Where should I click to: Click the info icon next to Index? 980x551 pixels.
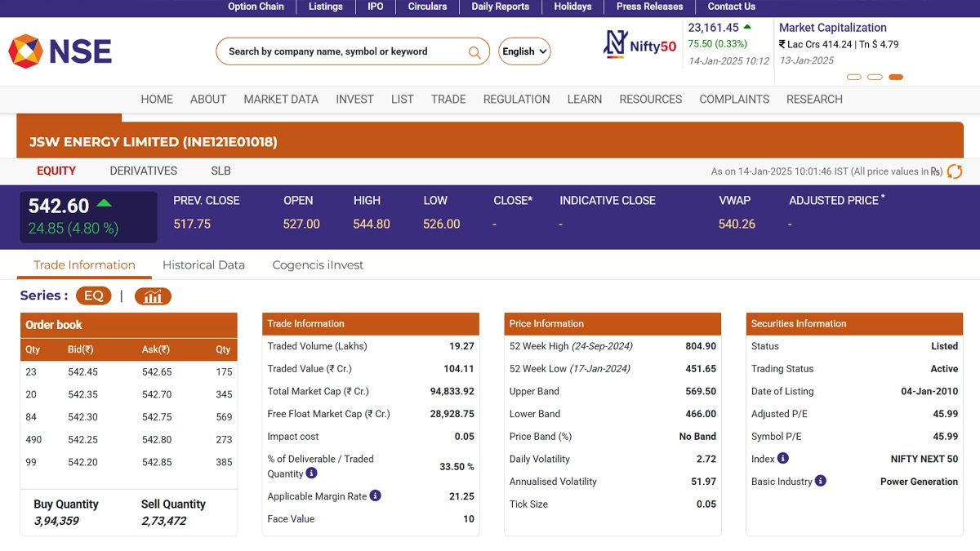pyautogui.click(x=782, y=459)
